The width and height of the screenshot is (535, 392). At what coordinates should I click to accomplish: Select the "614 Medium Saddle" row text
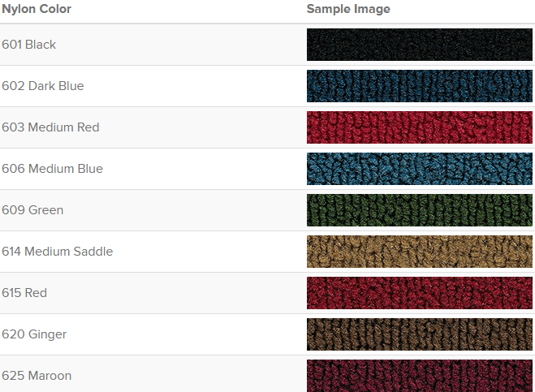coord(58,252)
